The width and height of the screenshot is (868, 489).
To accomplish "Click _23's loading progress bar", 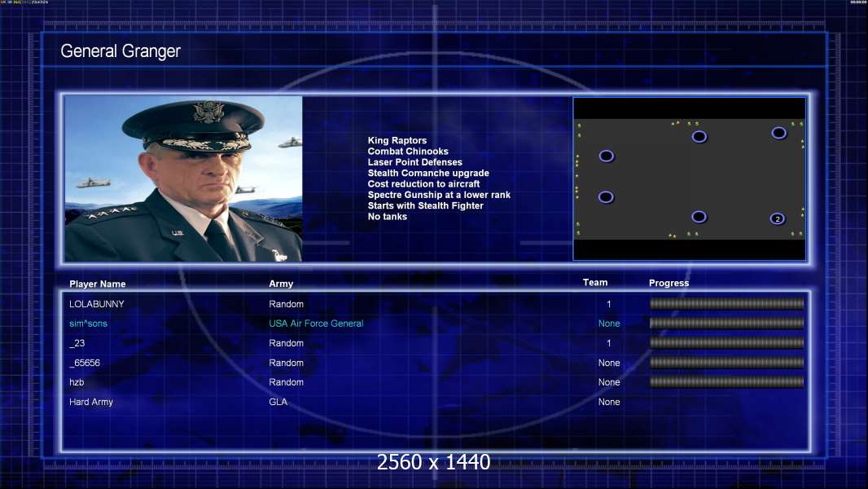I will click(726, 343).
